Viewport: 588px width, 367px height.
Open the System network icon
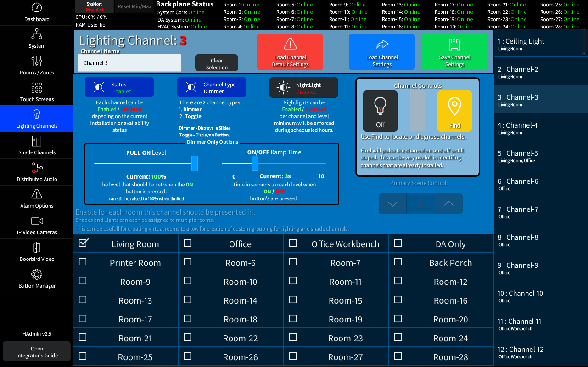[37, 34]
